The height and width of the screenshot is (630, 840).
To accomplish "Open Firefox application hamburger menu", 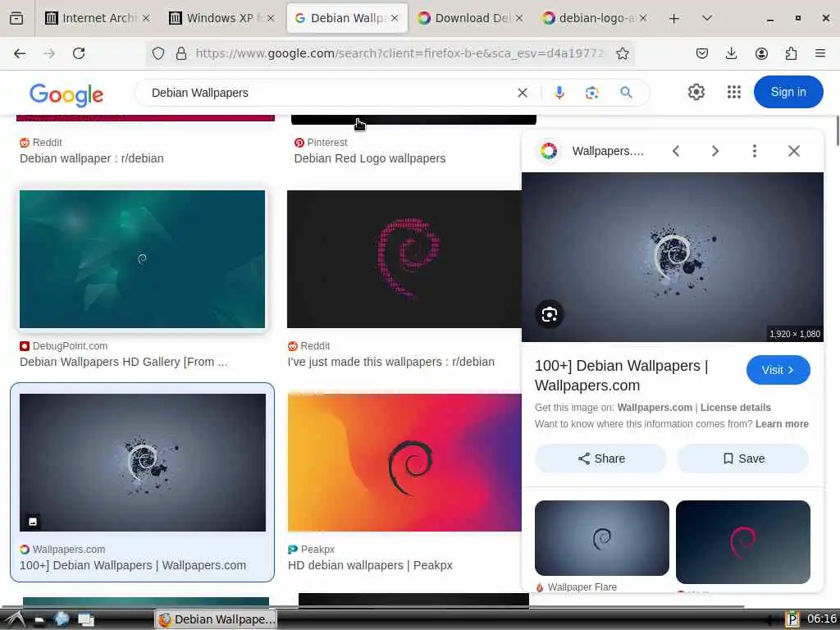I will tap(820, 53).
